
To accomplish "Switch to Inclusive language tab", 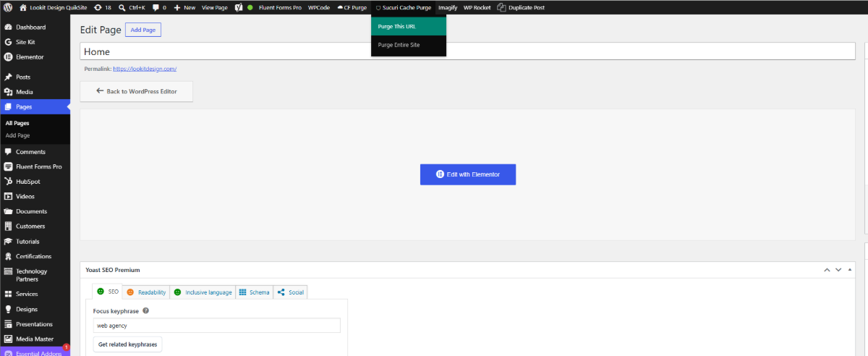I will (203, 292).
